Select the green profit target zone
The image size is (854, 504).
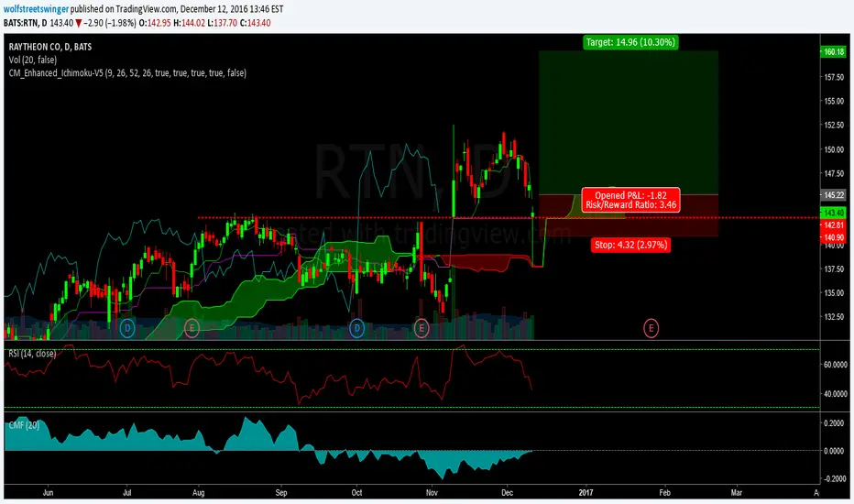tap(629, 123)
